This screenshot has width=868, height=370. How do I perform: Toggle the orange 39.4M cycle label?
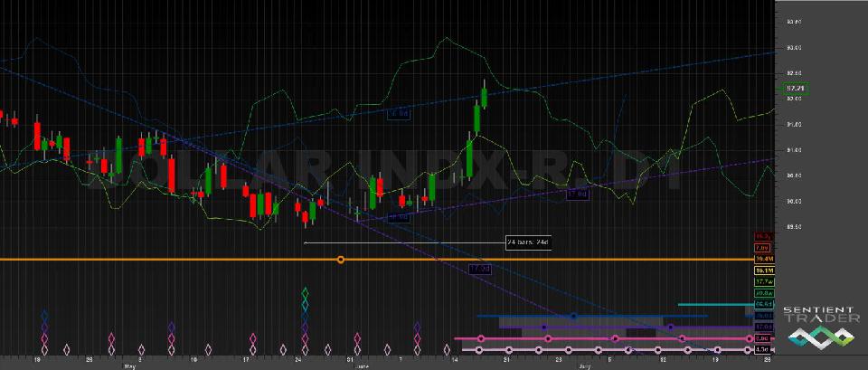coord(762,259)
